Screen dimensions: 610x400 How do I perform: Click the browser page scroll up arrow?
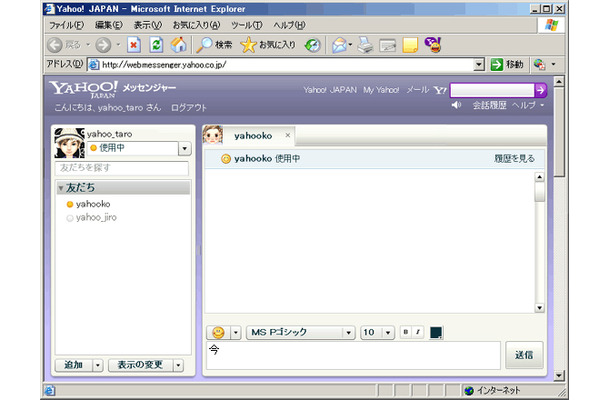pos(559,81)
